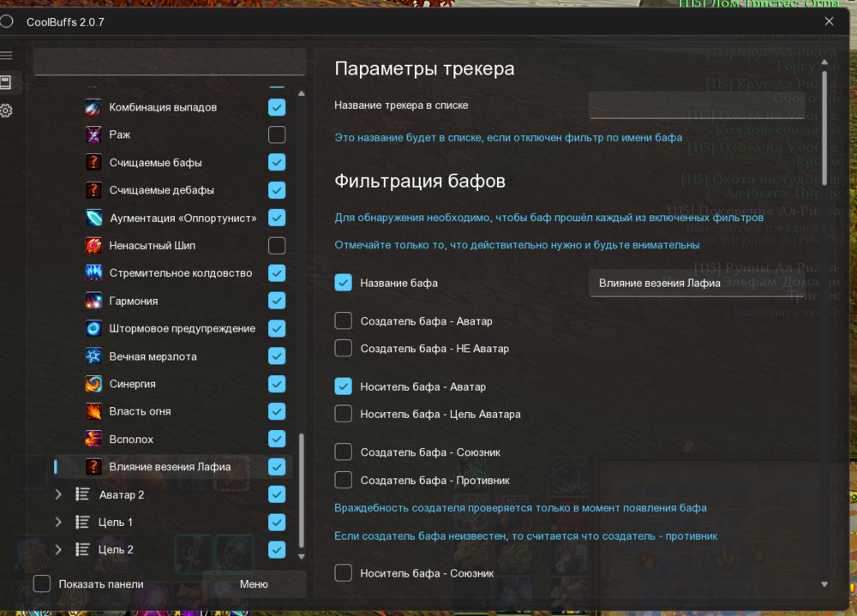The width and height of the screenshot is (857, 616).
Task: Disable the Название бафа filter checkbox
Action: (343, 282)
